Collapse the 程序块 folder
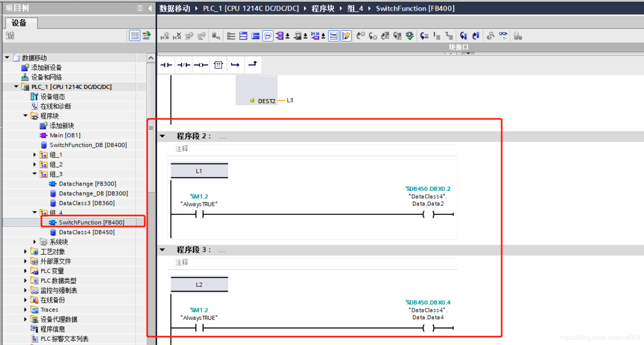Viewport: 644px width, 345px height. click(25, 116)
